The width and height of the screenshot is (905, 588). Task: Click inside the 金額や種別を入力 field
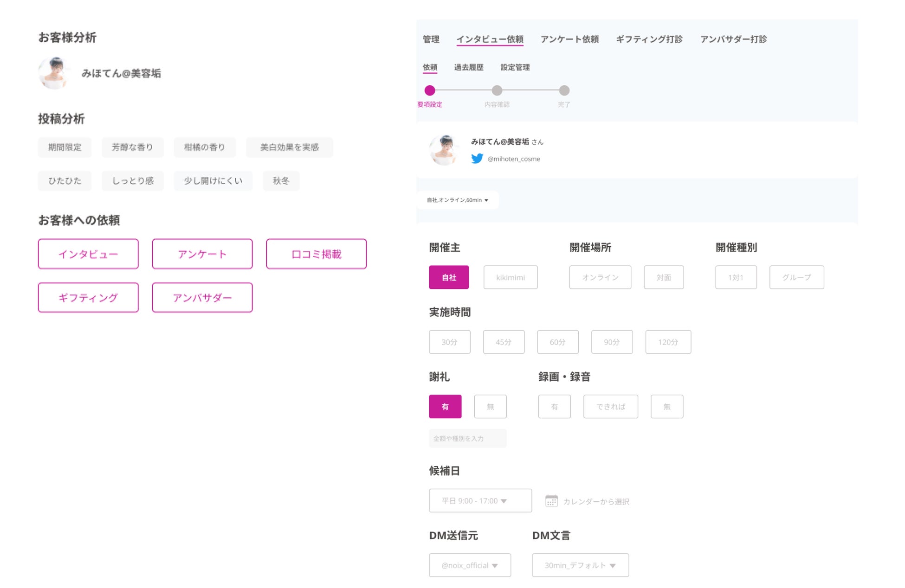click(x=467, y=438)
